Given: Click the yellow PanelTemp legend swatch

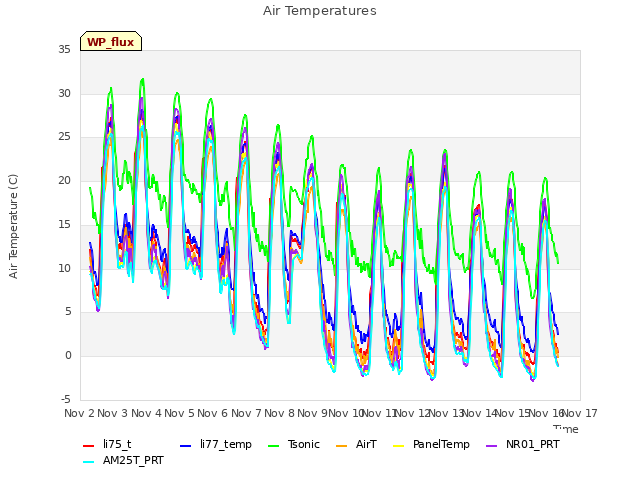Looking at the screenshot, I should (x=398, y=446).
